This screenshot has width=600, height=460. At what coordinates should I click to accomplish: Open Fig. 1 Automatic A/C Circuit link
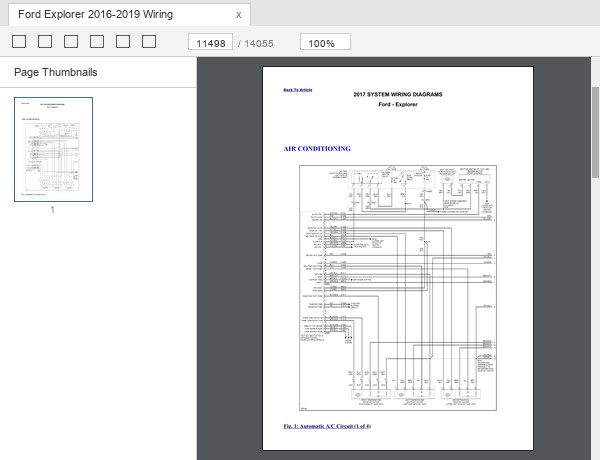327,426
